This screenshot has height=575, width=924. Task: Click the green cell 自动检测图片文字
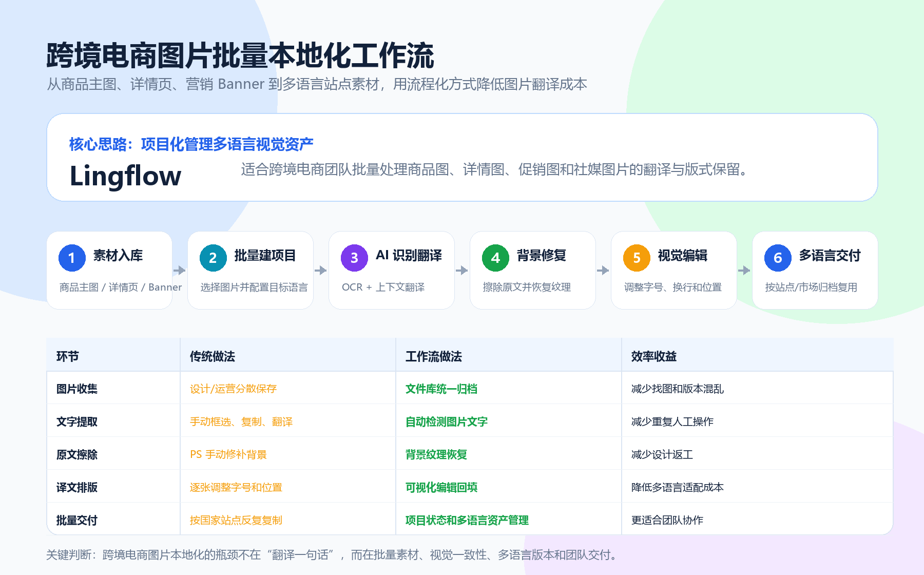click(446, 422)
